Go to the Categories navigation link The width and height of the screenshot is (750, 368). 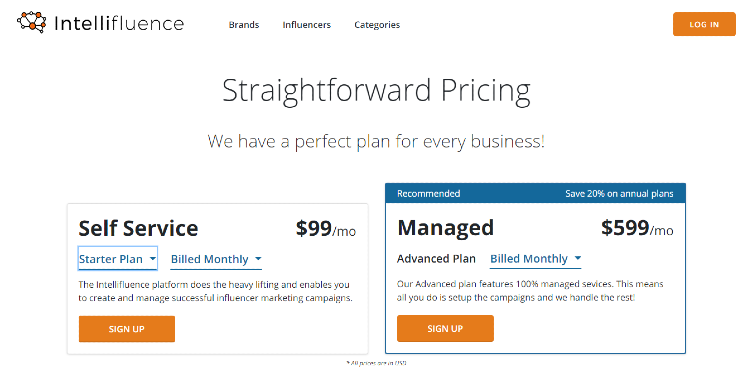coord(377,25)
